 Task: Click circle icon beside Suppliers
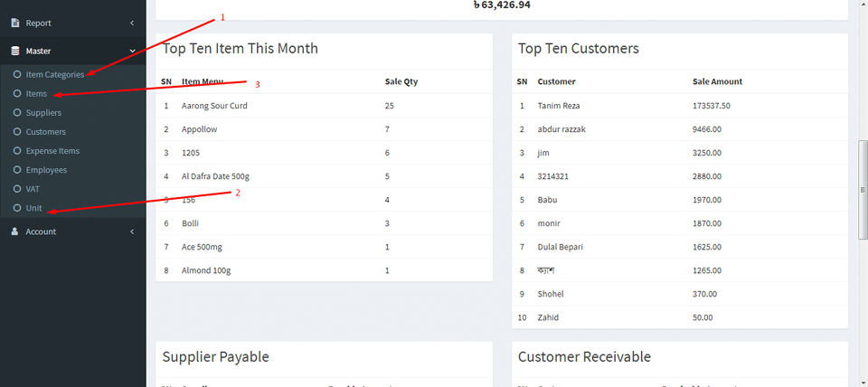click(17, 113)
